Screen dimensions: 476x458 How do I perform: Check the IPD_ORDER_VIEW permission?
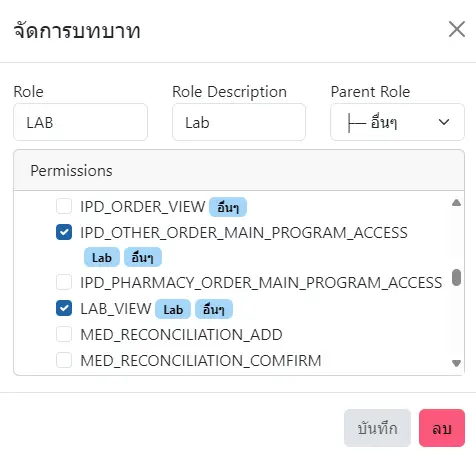click(x=64, y=206)
